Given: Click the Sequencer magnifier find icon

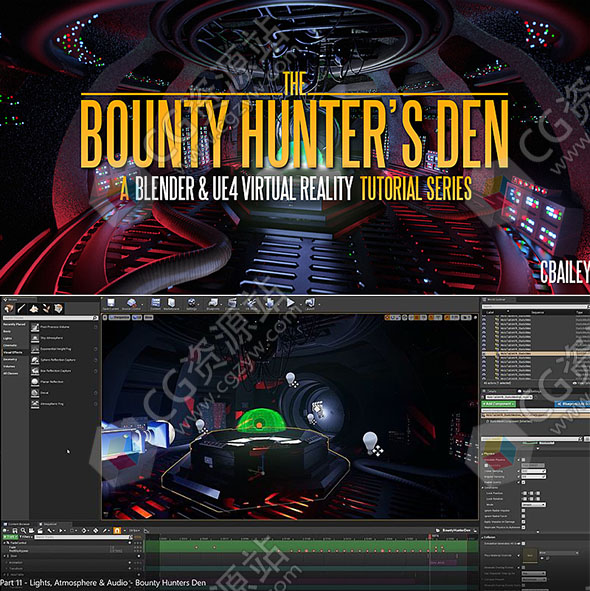Looking at the screenshot, I should (23, 530).
